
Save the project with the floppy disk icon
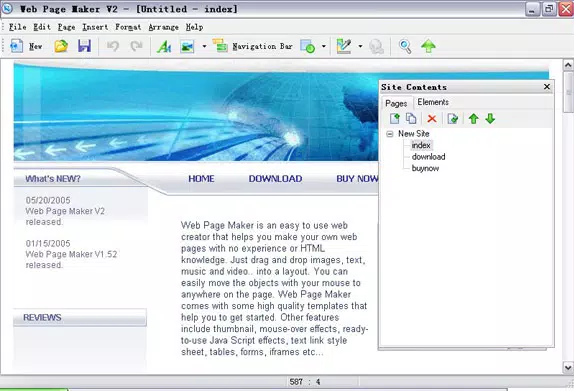[85, 46]
